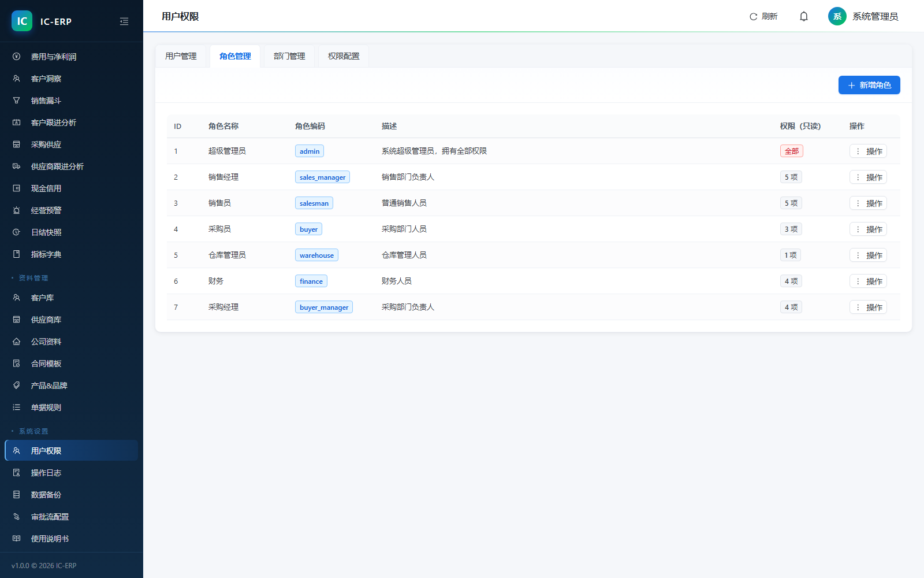
Task: Click the 新增角色 button
Action: (869, 85)
